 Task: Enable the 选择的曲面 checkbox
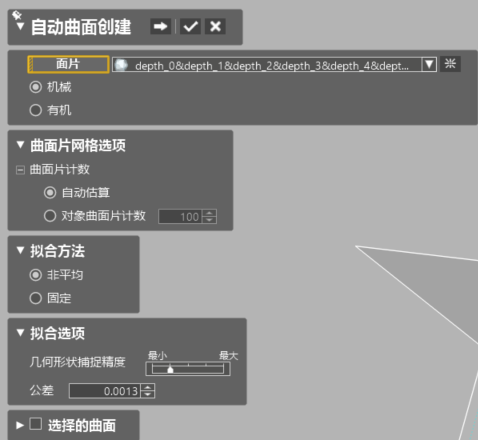[x=36, y=424]
